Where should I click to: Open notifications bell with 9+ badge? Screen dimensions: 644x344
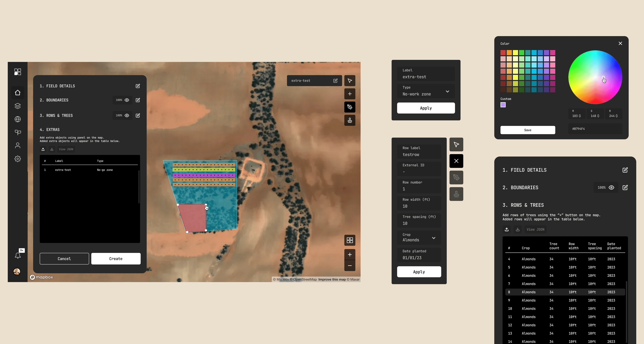pos(18,255)
